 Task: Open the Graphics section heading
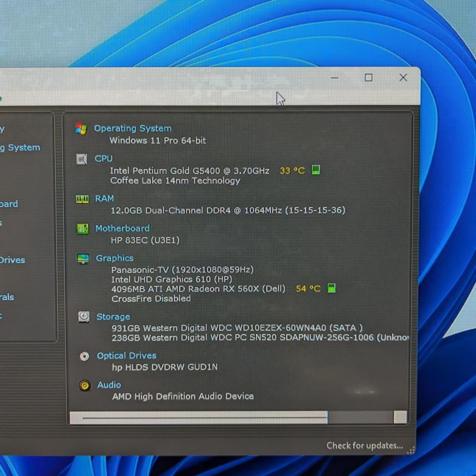pyautogui.click(x=115, y=258)
